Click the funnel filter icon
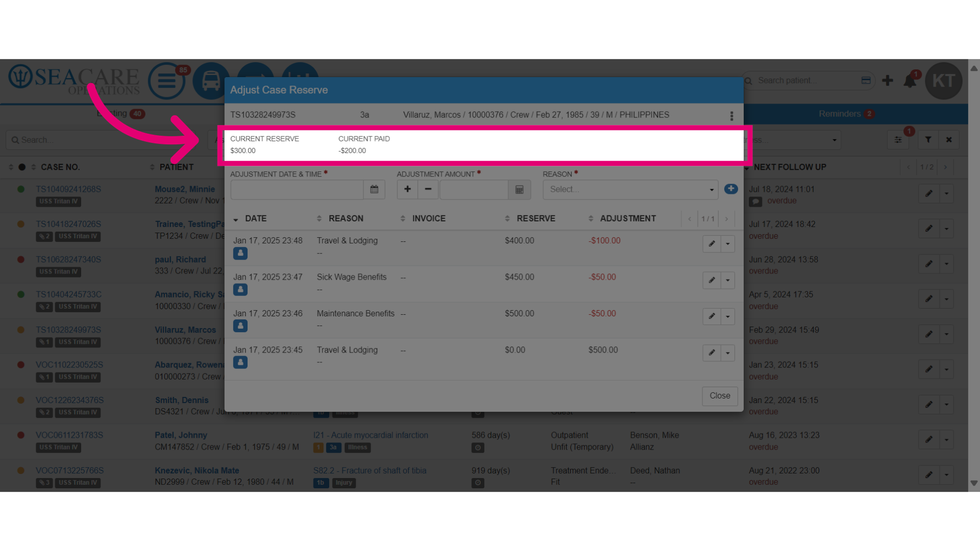Screen dimensions: 980x551 coord(928,140)
